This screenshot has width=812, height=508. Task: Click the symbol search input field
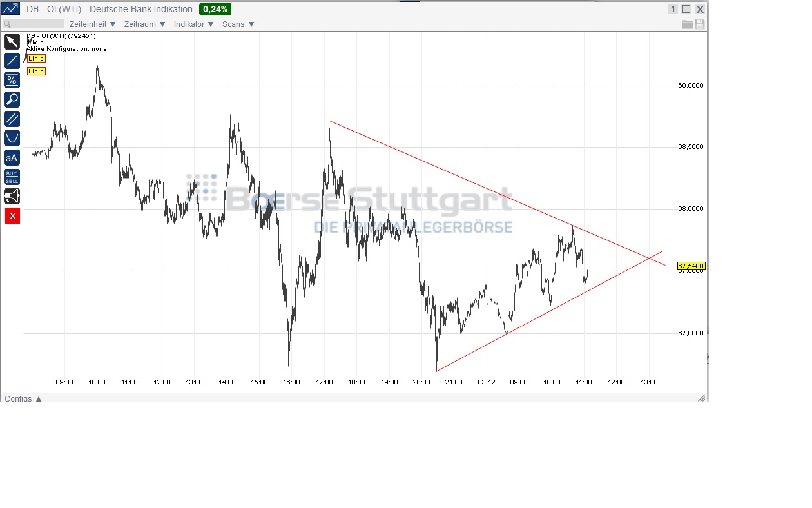32,23
